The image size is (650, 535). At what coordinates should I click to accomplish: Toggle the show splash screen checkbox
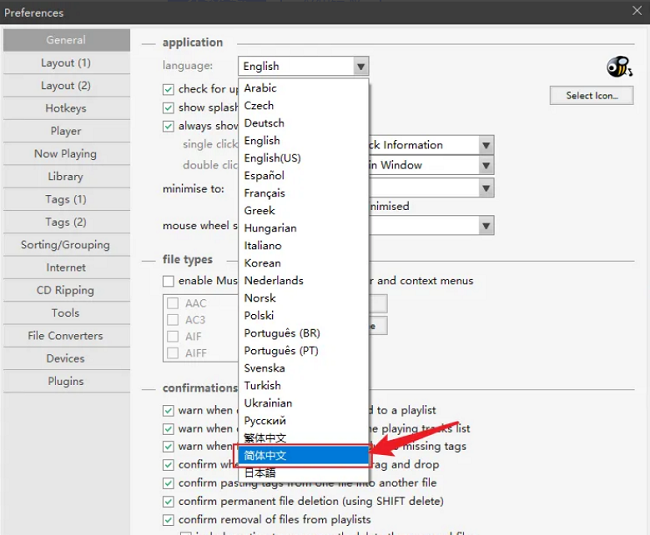[169, 108]
